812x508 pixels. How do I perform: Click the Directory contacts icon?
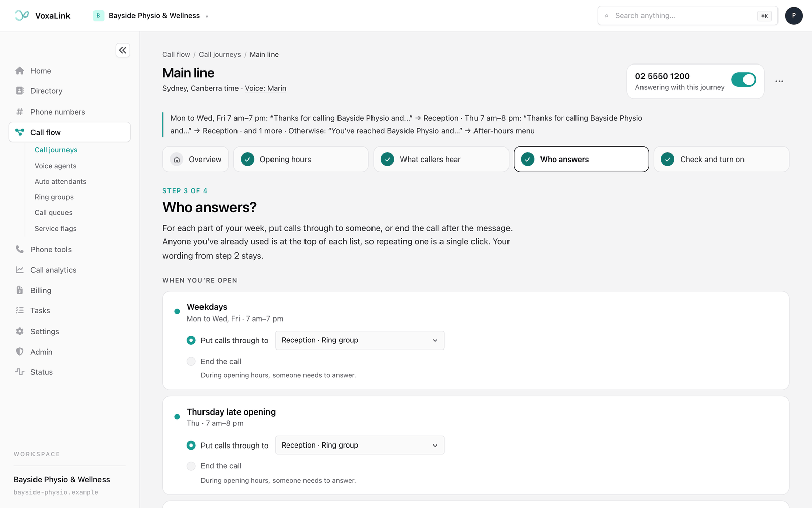[20, 91]
